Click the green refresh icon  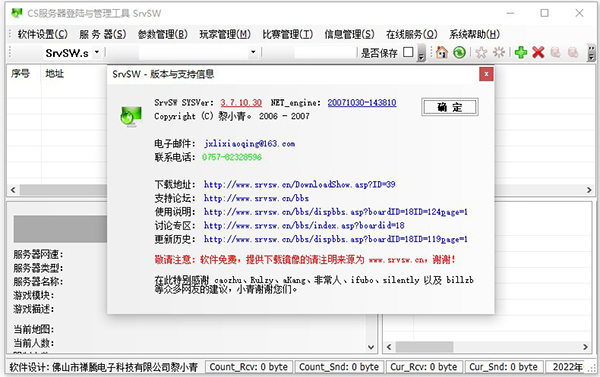459,52
